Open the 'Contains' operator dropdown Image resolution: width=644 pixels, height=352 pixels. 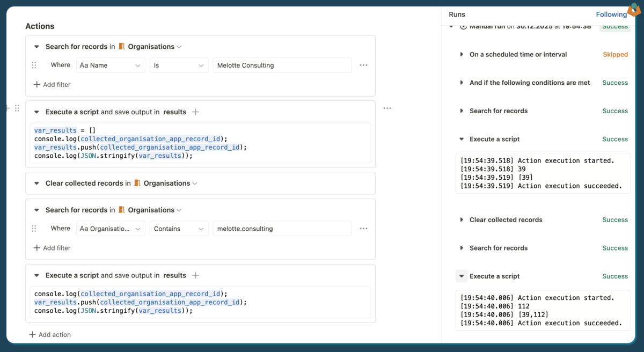(x=179, y=229)
